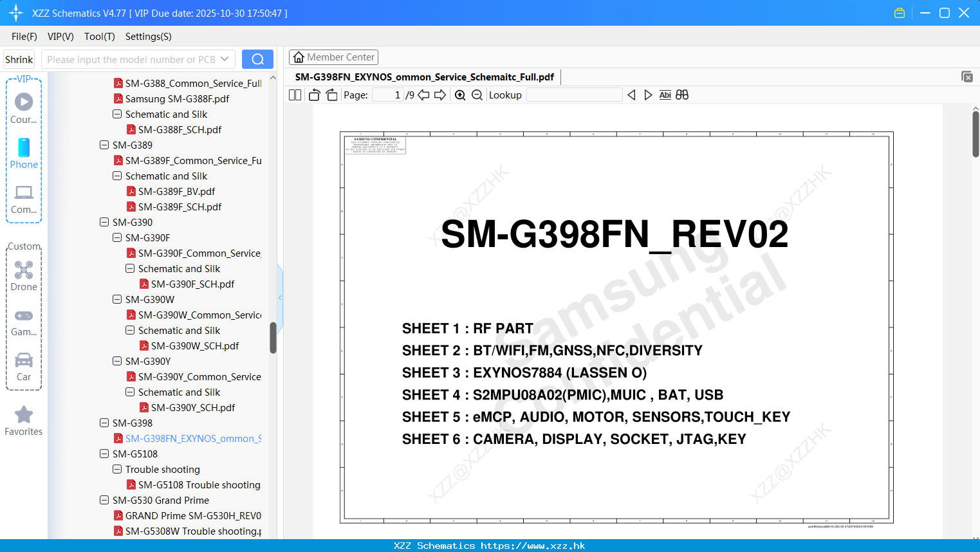
Task: Open model number dropdown arrow
Action: [225, 59]
